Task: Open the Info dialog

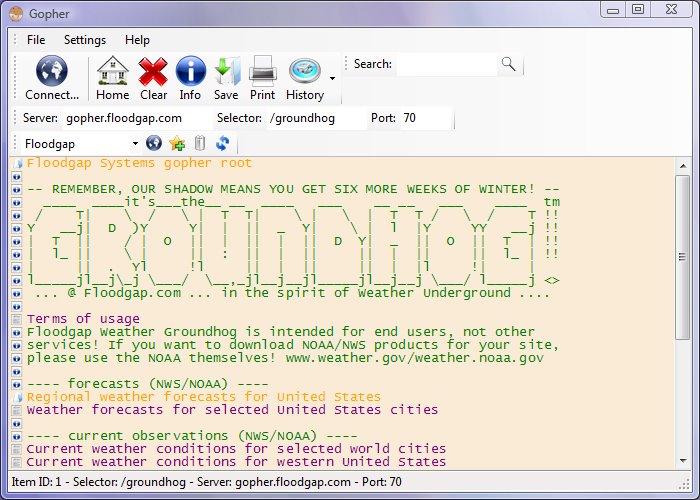Action: 190,72
